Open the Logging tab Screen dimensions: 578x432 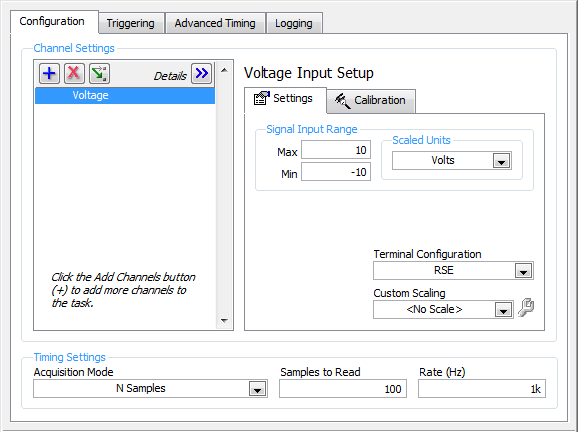[294, 23]
